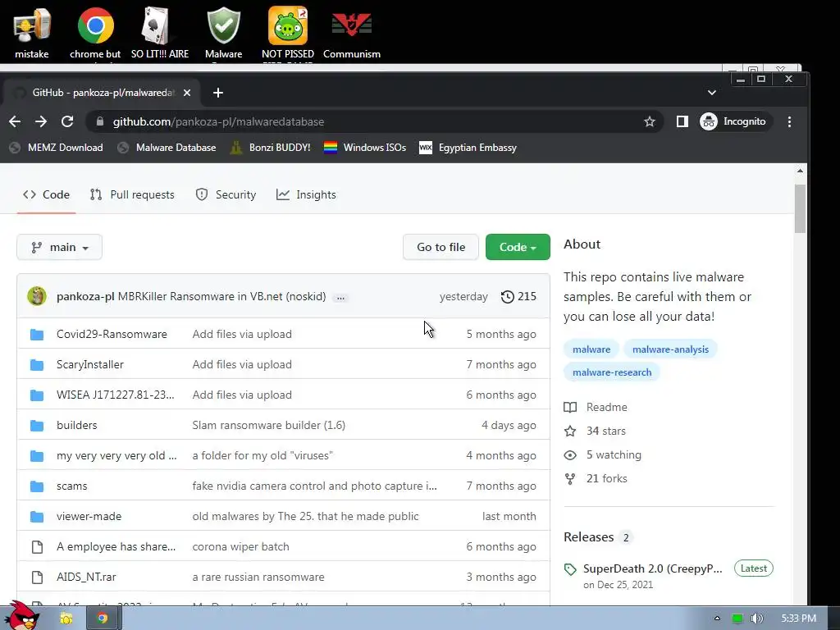Open the 'mistake' desktop icon
The height and width of the screenshot is (630, 840).
tap(32, 32)
